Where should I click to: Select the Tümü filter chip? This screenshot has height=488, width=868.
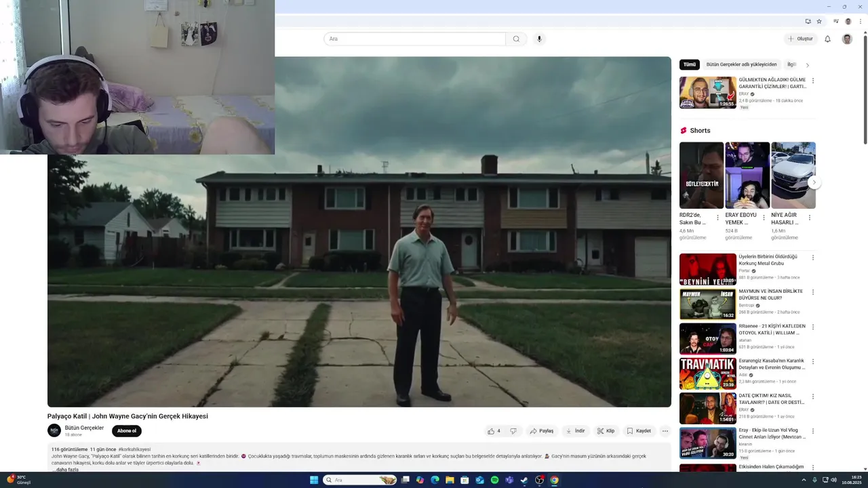(690, 64)
